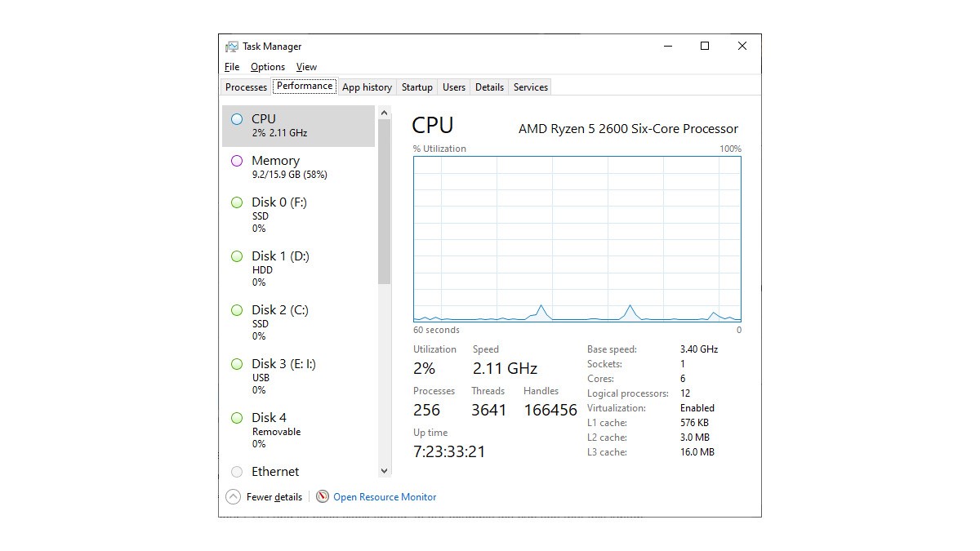
Task: Switch to the App history tab
Action: (x=367, y=87)
